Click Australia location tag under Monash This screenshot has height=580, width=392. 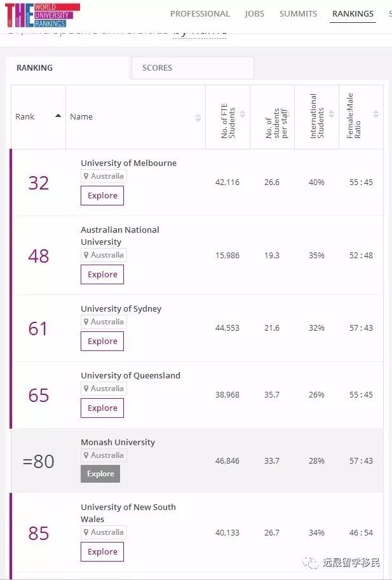pos(104,455)
